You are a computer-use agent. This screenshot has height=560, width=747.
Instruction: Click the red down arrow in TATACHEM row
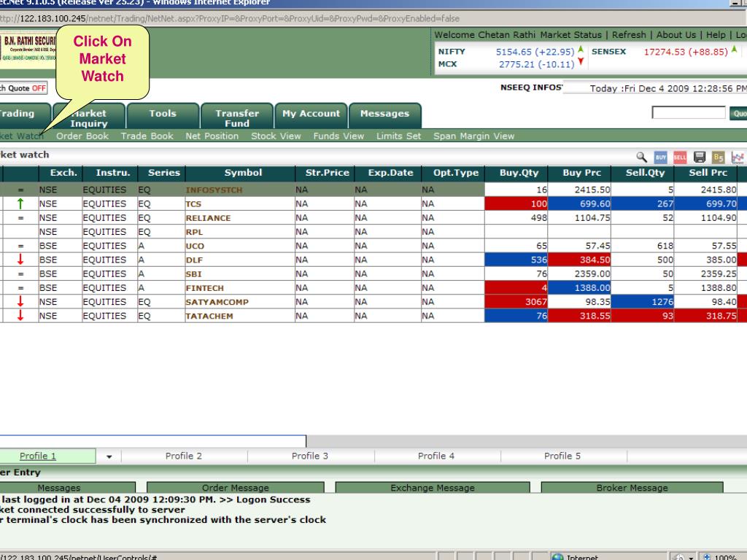click(x=20, y=315)
